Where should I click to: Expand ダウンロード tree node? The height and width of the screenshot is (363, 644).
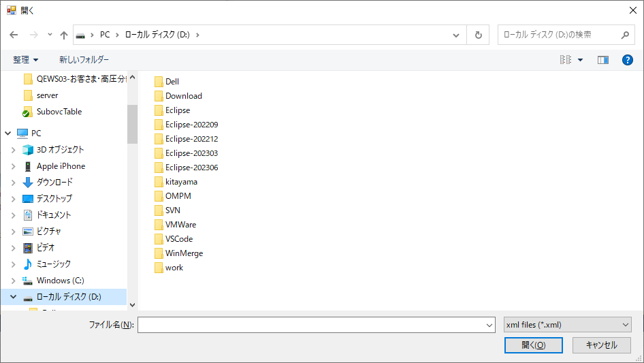13,183
